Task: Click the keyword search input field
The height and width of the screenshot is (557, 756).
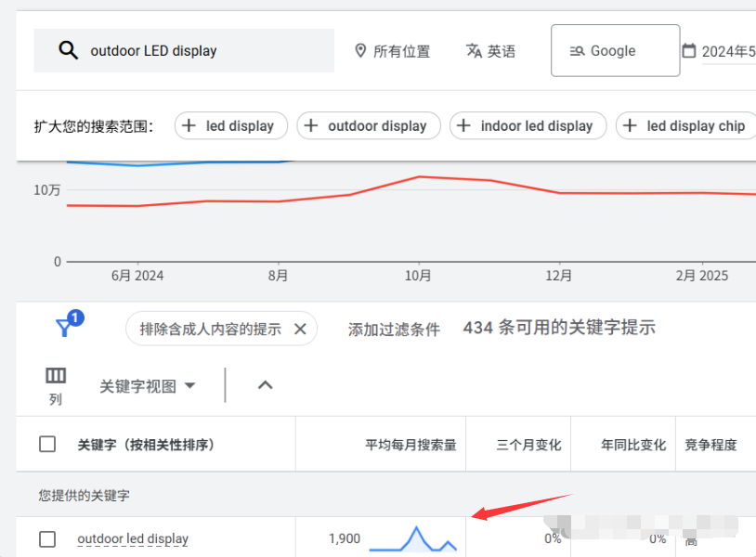Action: coord(204,51)
